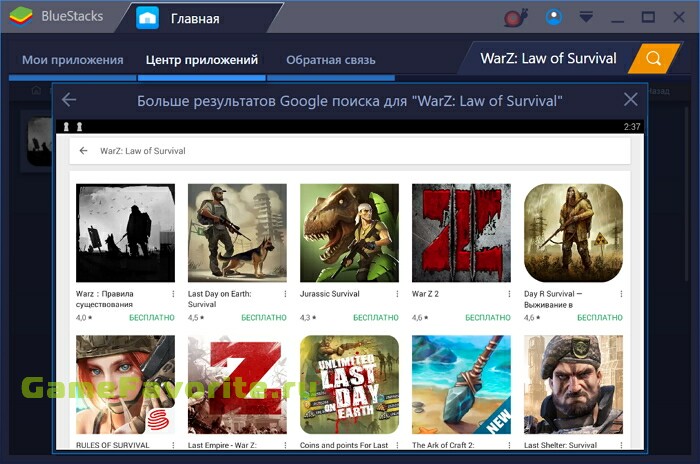Screen dimensions: 700x464
Task: Open the user account profile icon
Action: pos(554,17)
